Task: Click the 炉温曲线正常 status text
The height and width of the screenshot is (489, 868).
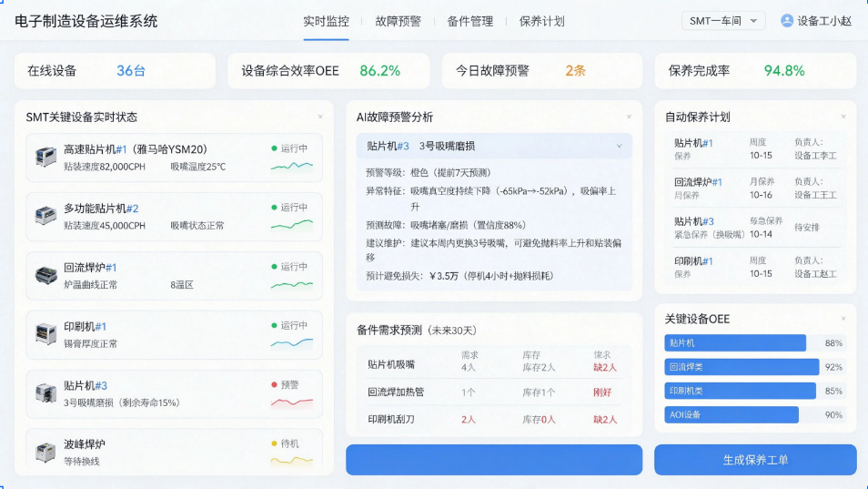Action: pyautogui.click(x=91, y=285)
